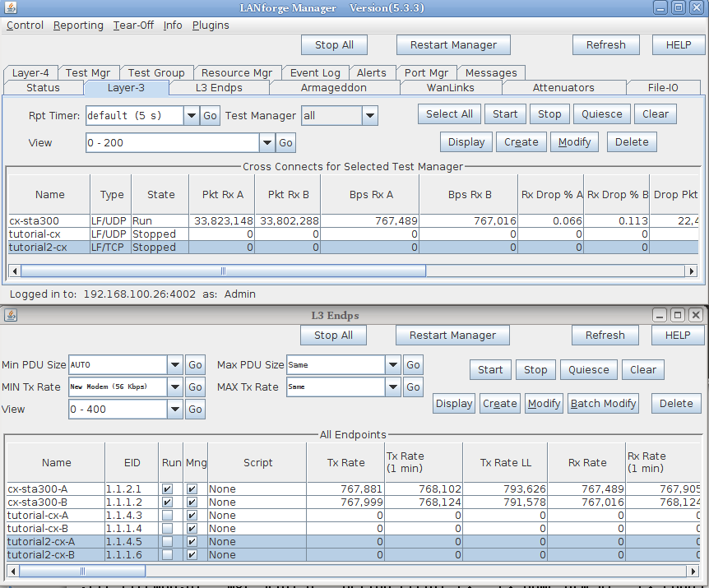Open the MIN Tx Rate dropdown
Viewport: 709px width, 588px height.
pos(174,387)
